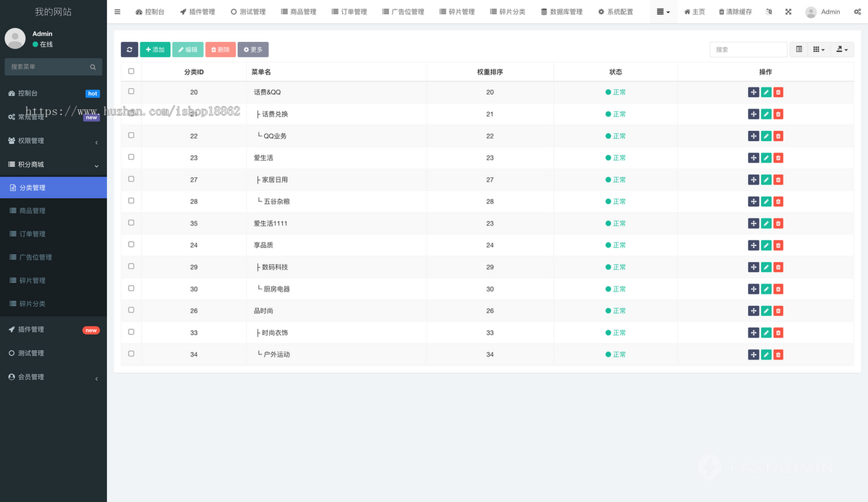Select the checkbox for row ID 34
The height and width of the screenshot is (502, 868).
131,354
